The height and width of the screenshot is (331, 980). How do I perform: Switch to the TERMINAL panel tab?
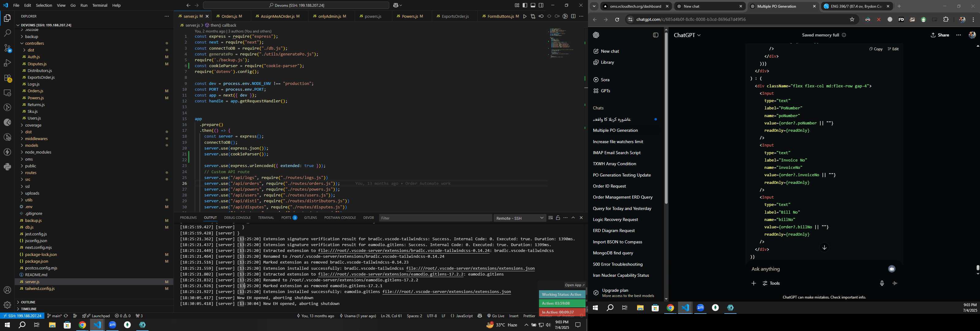[x=266, y=218]
